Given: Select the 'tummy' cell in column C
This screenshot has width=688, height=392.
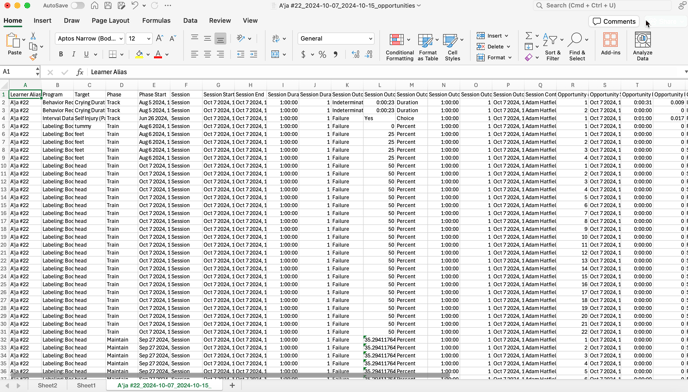Looking at the screenshot, I should tap(90, 126).
